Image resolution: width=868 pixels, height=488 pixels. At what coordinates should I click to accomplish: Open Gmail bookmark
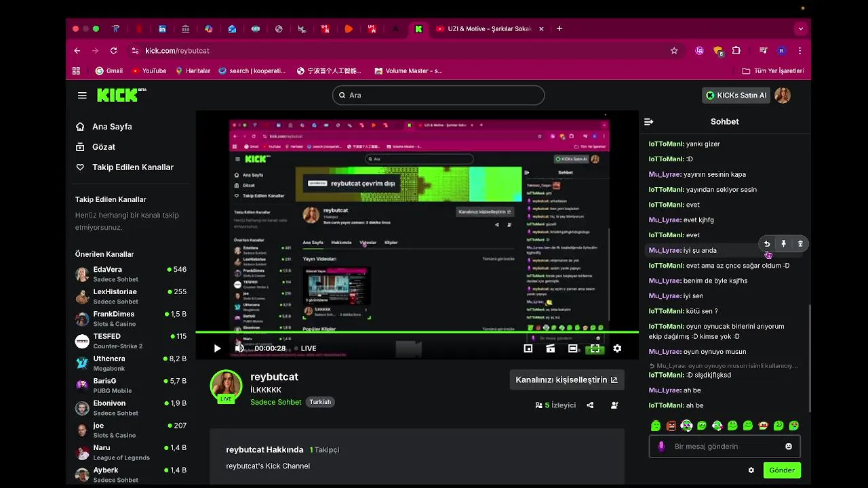[109, 70]
